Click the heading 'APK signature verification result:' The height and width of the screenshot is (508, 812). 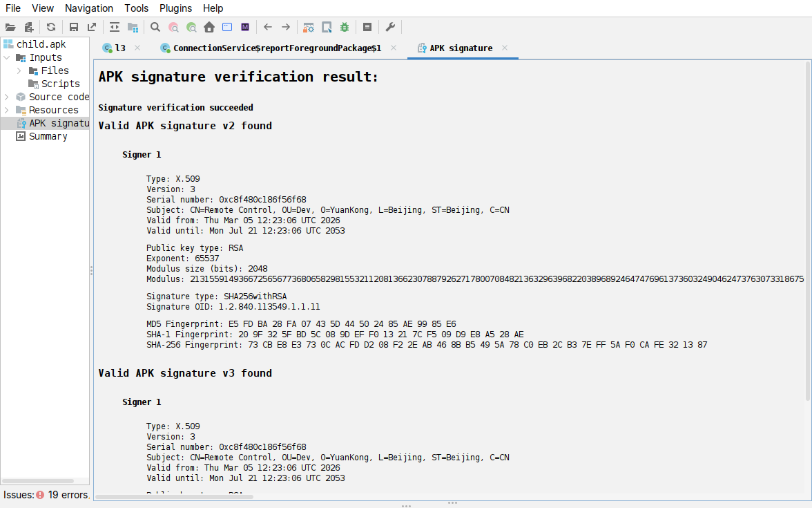pyautogui.click(x=238, y=77)
